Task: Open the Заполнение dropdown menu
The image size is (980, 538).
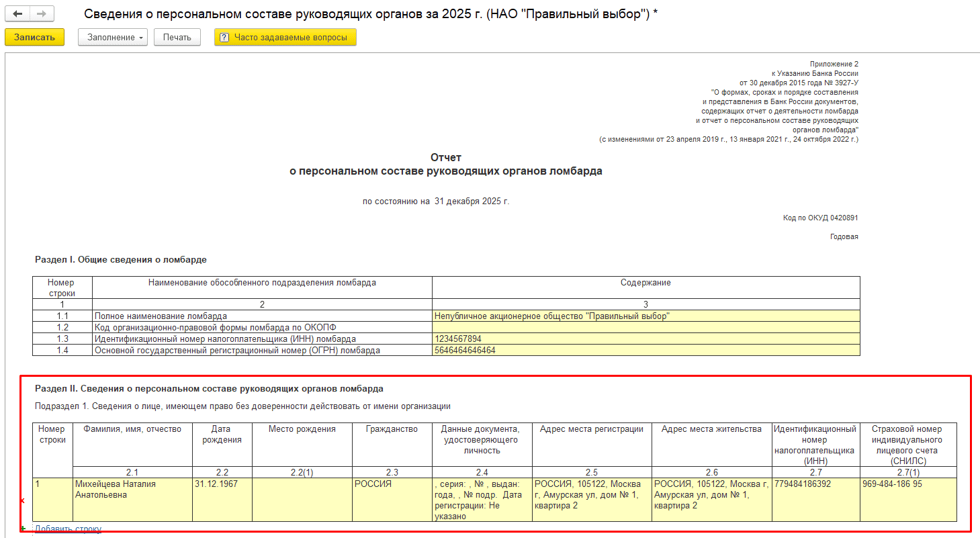Action: coord(113,38)
